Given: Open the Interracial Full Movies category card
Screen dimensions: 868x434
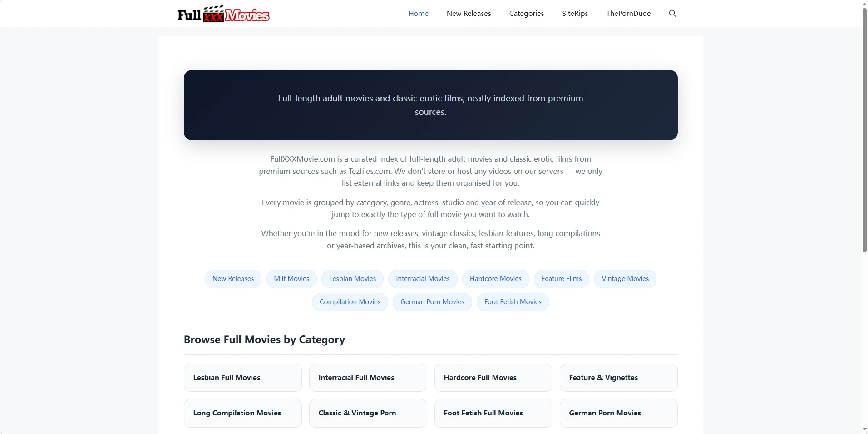Looking at the screenshot, I should [368, 378].
